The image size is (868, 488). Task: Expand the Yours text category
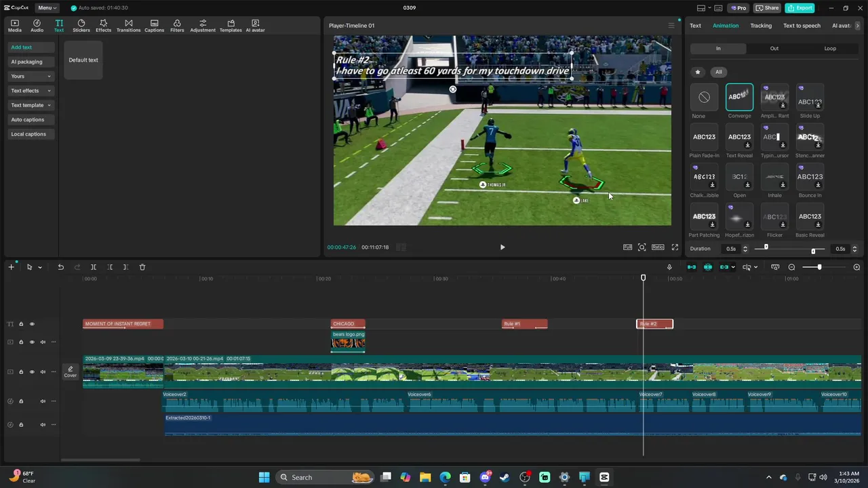tap(31, 76)
